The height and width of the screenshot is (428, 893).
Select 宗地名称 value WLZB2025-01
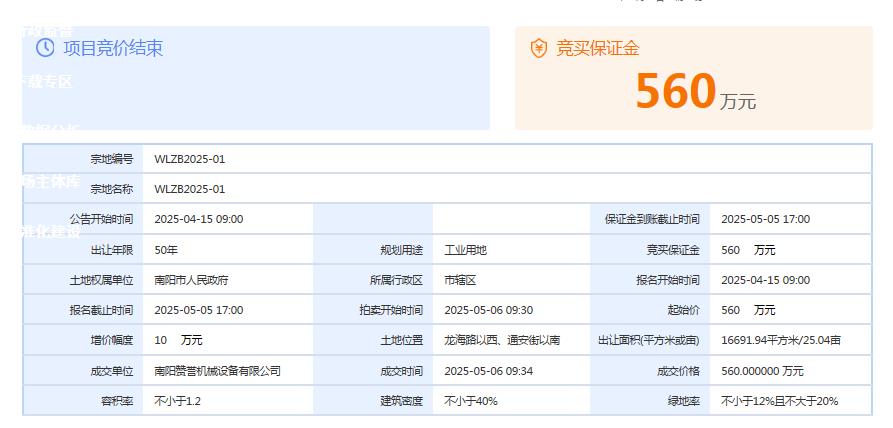pyautogui.click(x=190, y=189)
